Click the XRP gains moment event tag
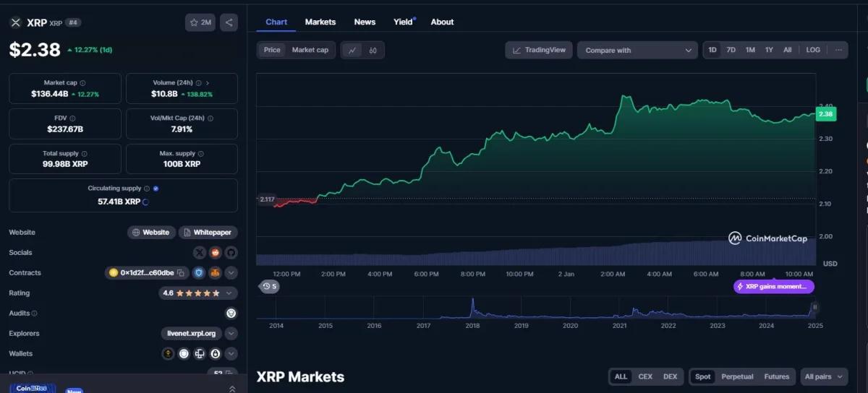 click(x=774, y=287)
